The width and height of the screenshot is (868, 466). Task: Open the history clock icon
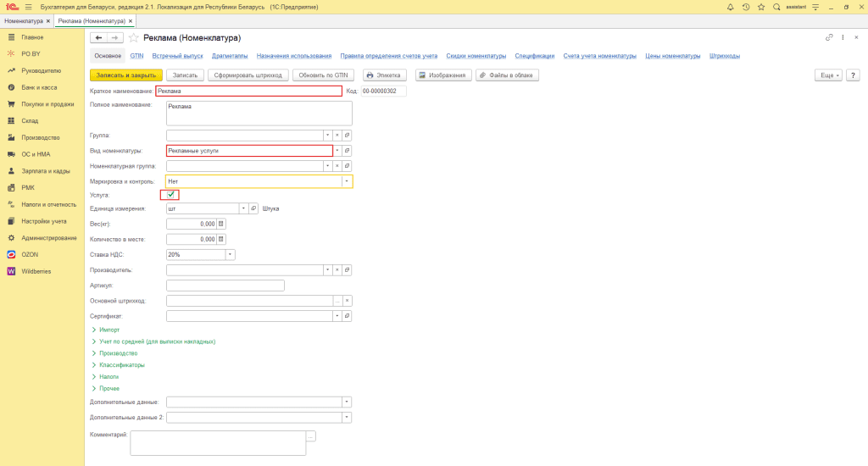click(x=745, y=7)
